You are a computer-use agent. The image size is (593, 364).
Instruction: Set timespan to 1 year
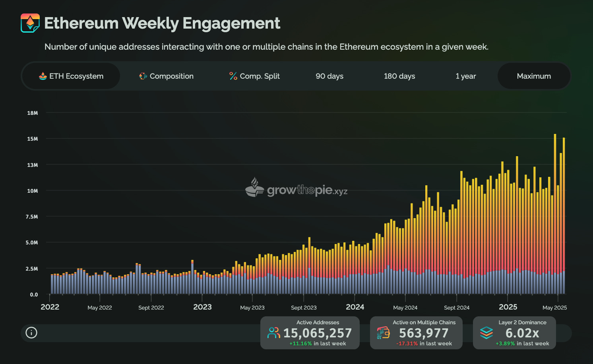(x=466, y=76)
